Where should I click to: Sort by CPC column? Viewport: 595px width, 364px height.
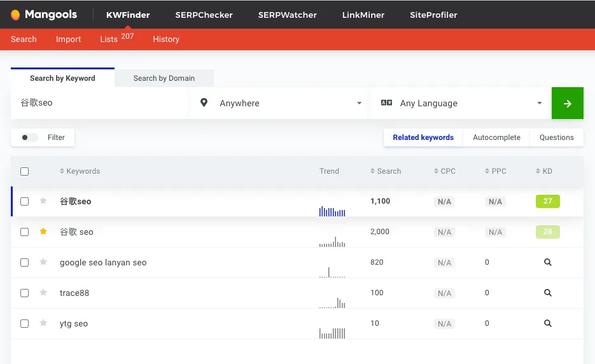point(444,171)
